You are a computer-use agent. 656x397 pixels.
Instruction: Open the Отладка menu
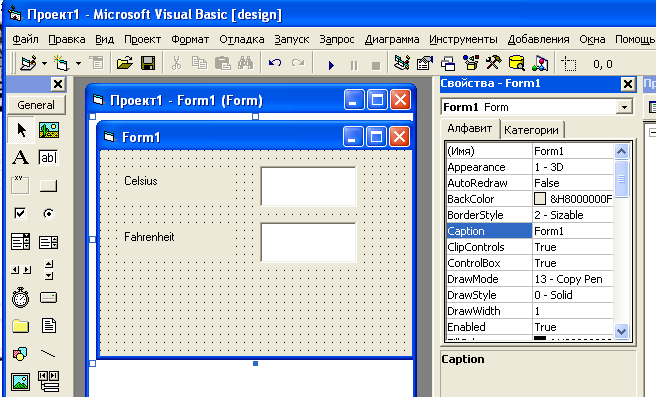click(242, 39)
